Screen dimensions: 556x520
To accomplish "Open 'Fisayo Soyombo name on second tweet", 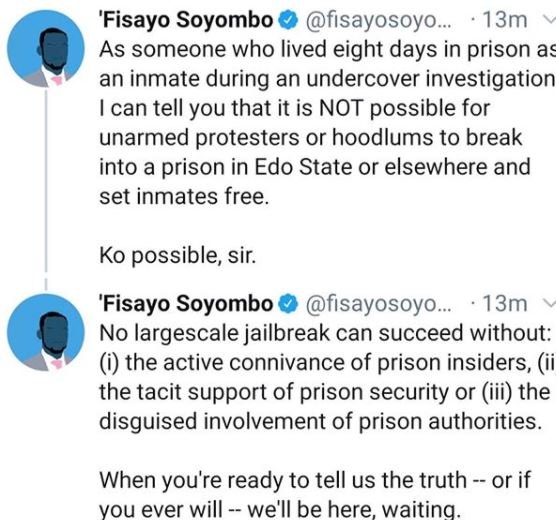I will (x=187, y=304).
